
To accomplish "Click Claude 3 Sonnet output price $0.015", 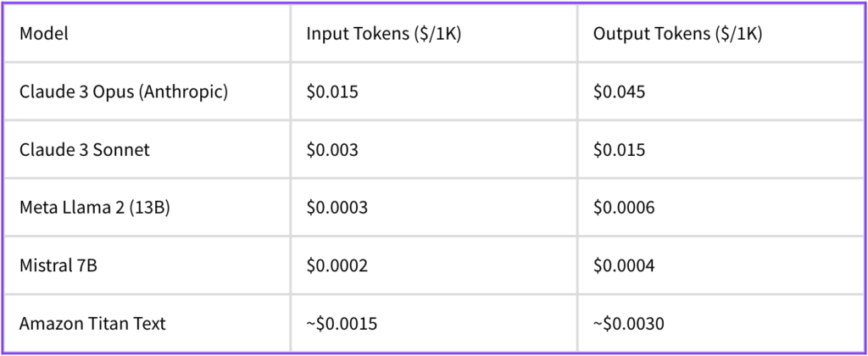I will coord(619,150).
